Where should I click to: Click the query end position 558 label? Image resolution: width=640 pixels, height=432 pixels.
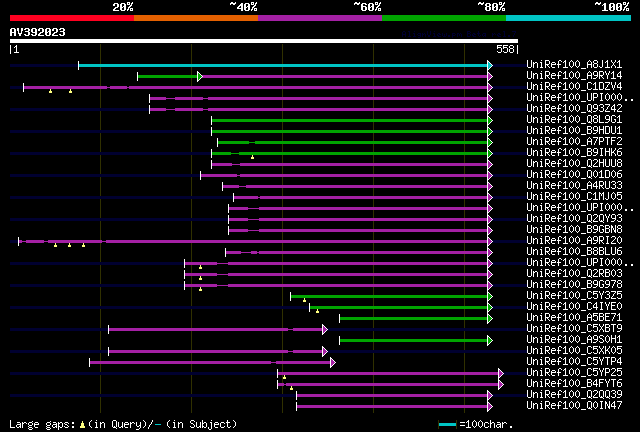505,49
